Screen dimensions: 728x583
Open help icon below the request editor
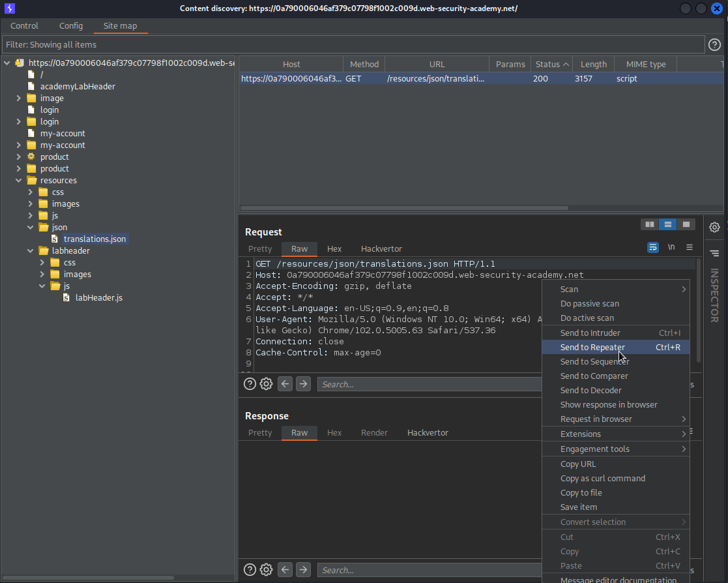click(250, 384)
